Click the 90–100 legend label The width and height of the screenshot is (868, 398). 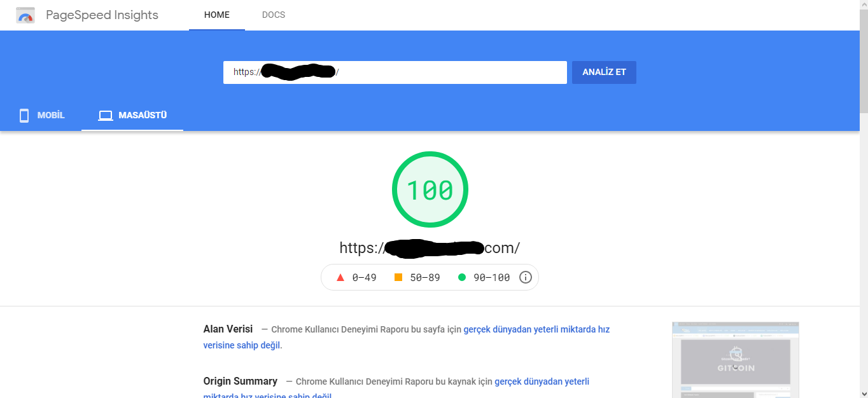pyautogui.click(x=492, y=278)
